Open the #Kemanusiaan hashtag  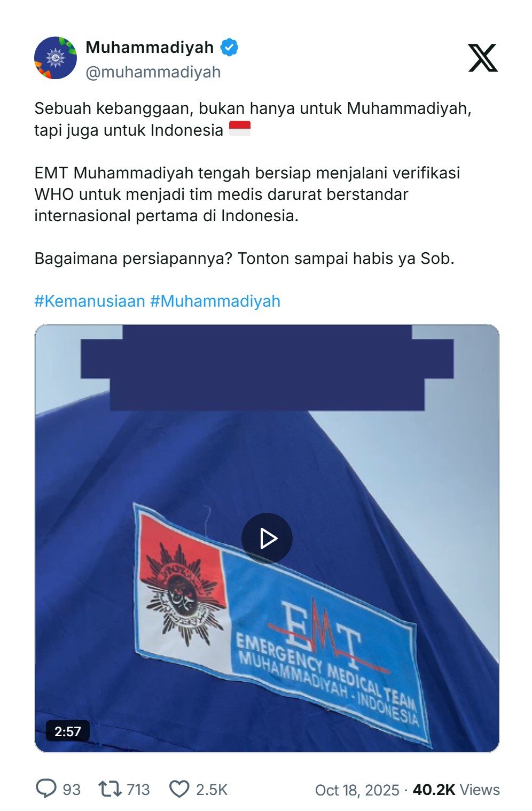pos(90,301)
